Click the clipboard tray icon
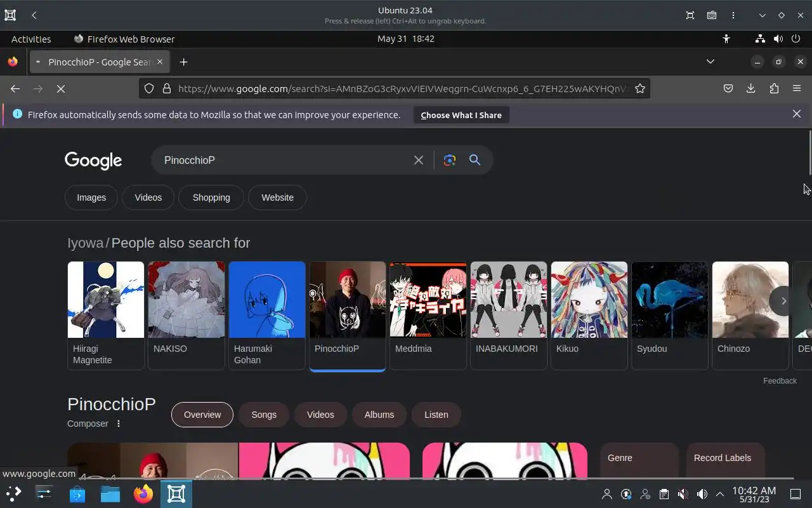812x508 pixels. [x=664, y=494]
